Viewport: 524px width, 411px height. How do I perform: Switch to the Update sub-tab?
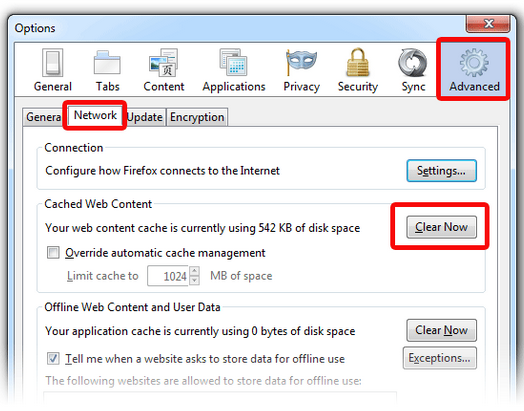click(x=145, y=117)
